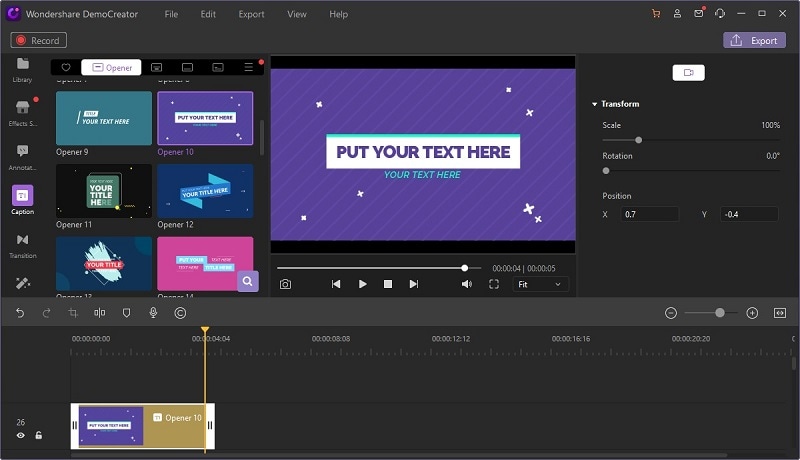Screen dimensions: 800x460
Task: Adjust the Scale slider handle
Action: click(x=638, y=140)
